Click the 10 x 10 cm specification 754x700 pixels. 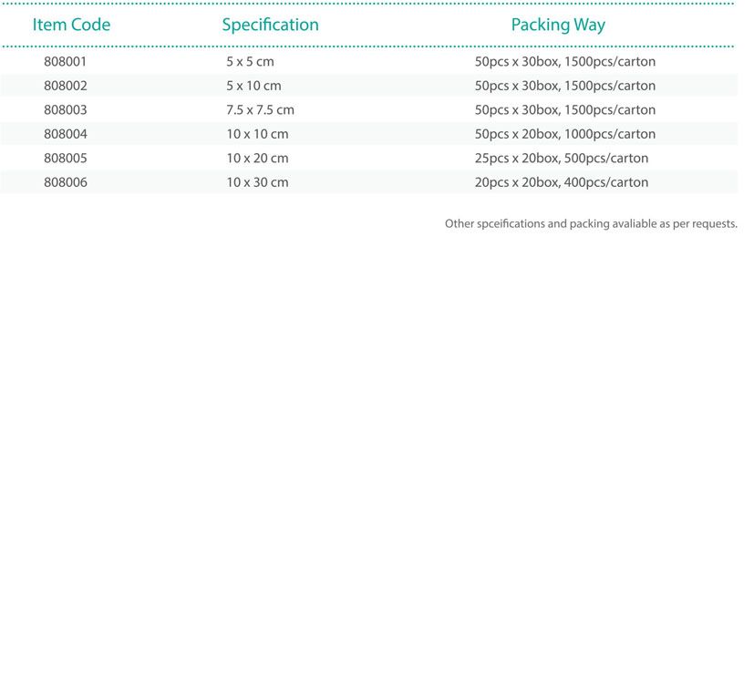click(257, 134)
